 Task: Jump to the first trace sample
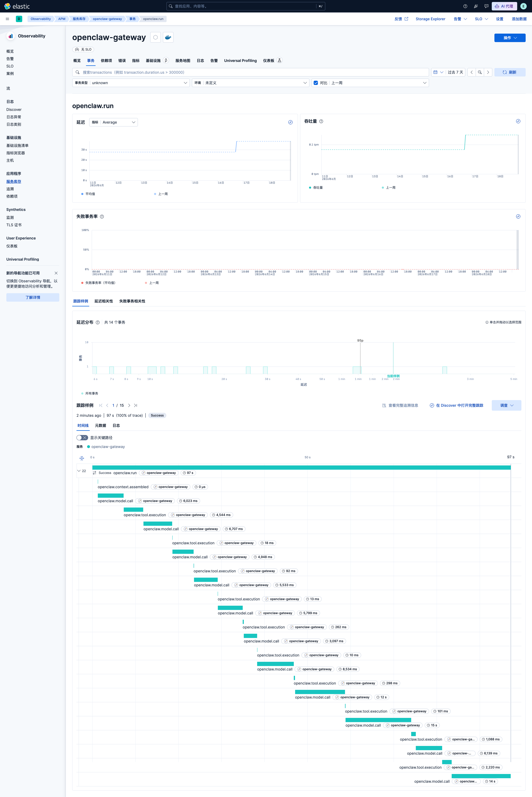tap(101, 405)
